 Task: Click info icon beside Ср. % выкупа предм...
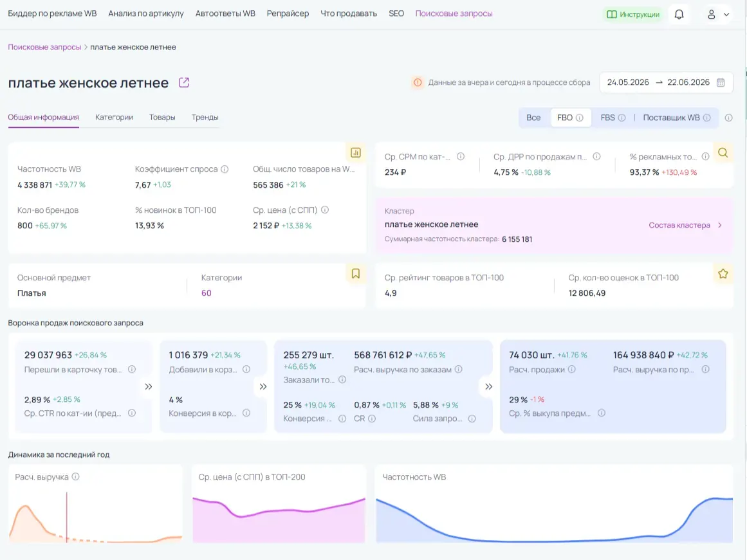[601, 413]
